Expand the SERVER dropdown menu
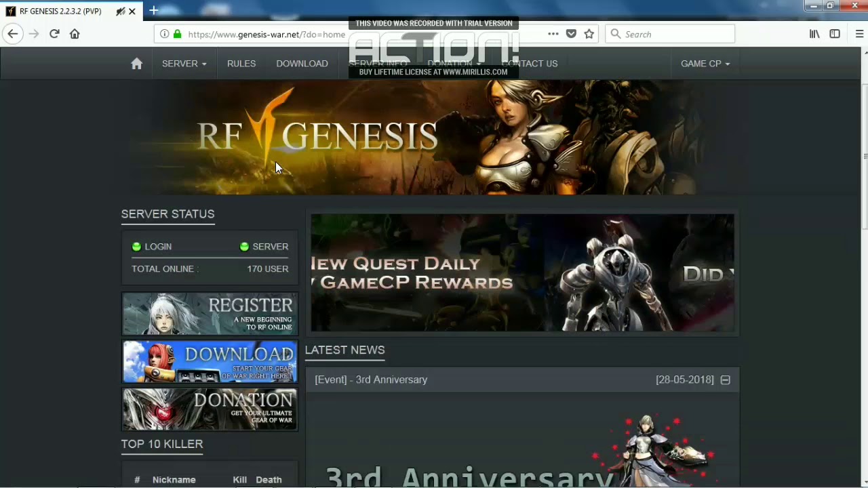The width and height of the screenshot is (868, 488). [184, 64]
